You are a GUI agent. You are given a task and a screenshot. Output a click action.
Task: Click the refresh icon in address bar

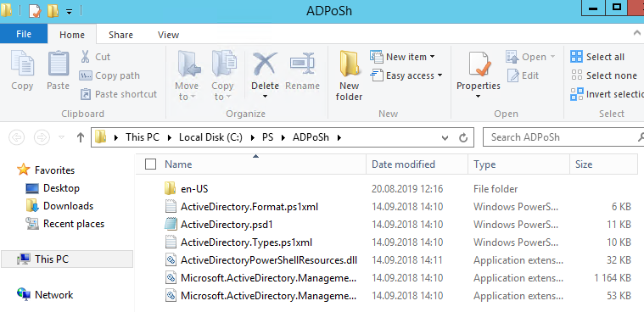[x=463, y=137]
